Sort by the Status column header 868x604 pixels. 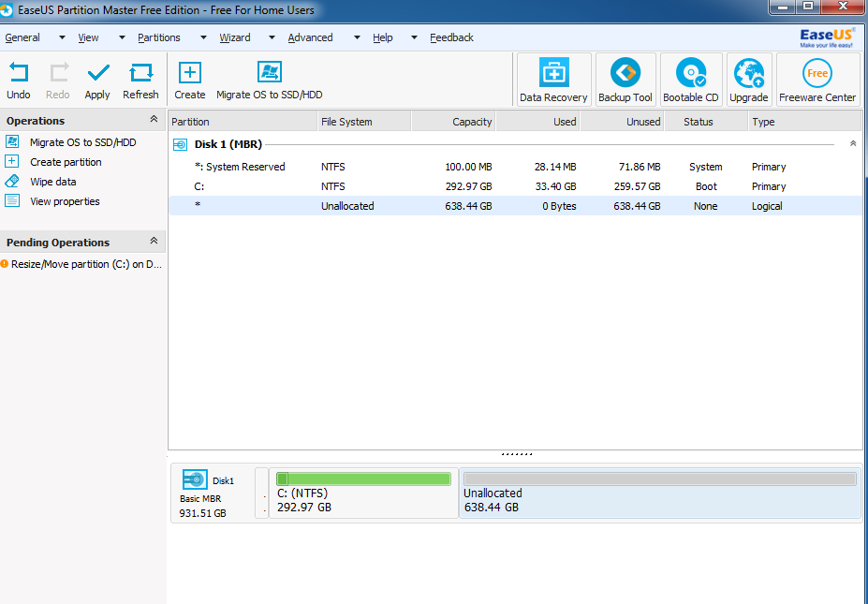(706, 121)
